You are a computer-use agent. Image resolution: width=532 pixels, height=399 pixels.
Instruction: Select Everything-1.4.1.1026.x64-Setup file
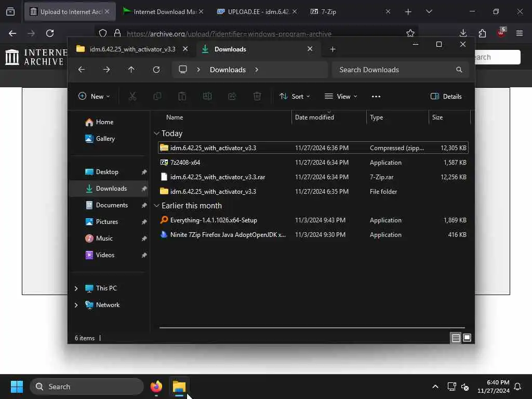[x=313, y=220]
